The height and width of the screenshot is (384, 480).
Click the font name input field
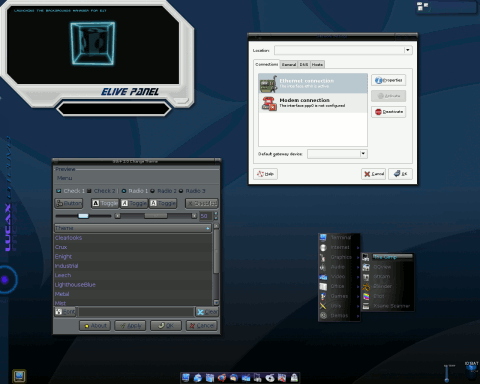coord(136,312)
